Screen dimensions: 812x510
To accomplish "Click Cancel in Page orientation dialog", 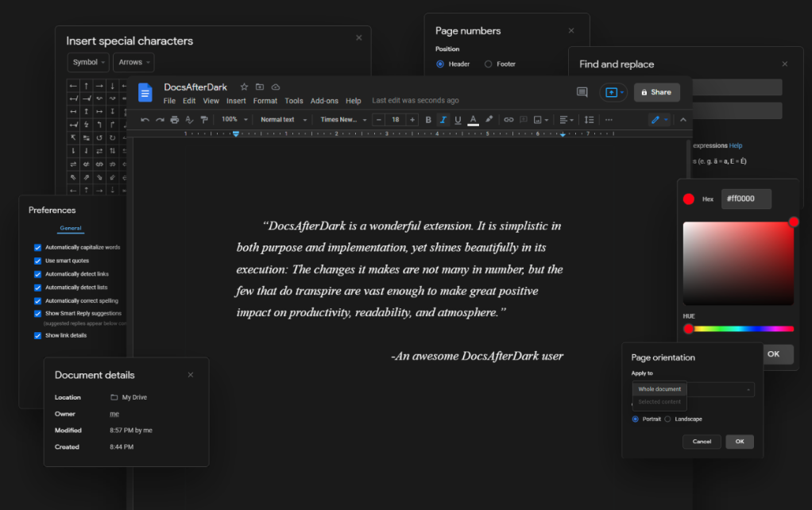I will 702,442.
